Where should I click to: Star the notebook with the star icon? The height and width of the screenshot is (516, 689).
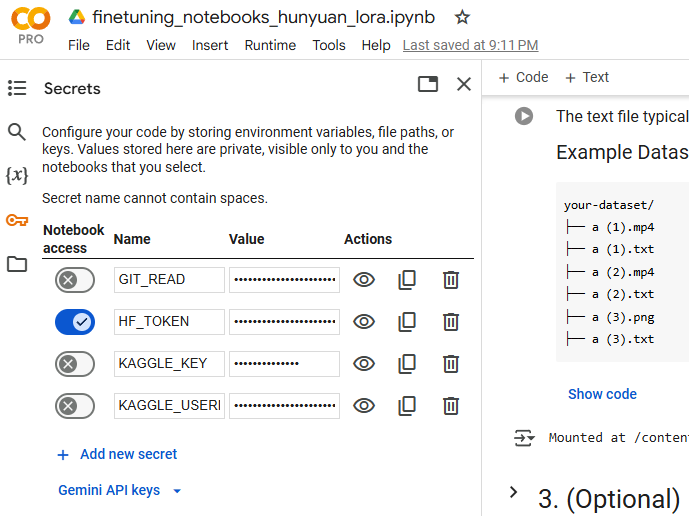click(462, 17)
